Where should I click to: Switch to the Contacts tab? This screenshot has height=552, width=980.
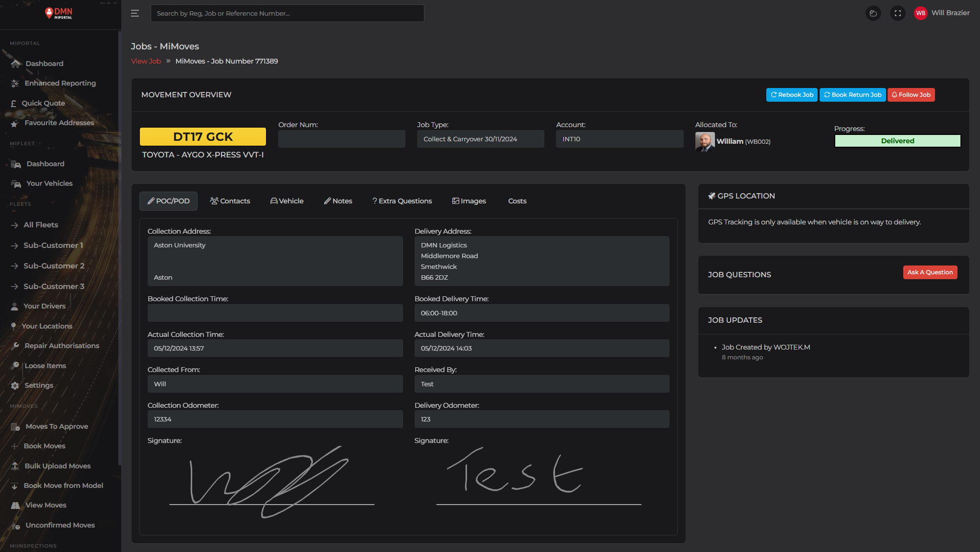(230, 201)
